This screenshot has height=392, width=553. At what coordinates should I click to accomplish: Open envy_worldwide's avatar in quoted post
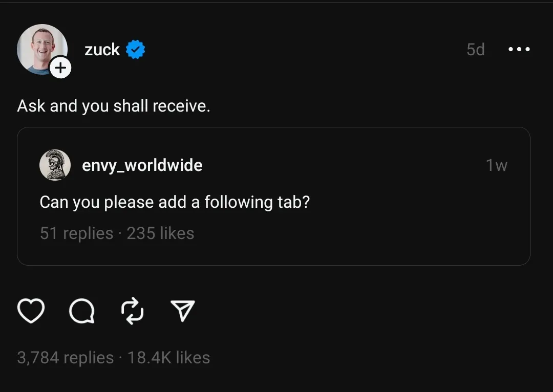pos(55,165)
